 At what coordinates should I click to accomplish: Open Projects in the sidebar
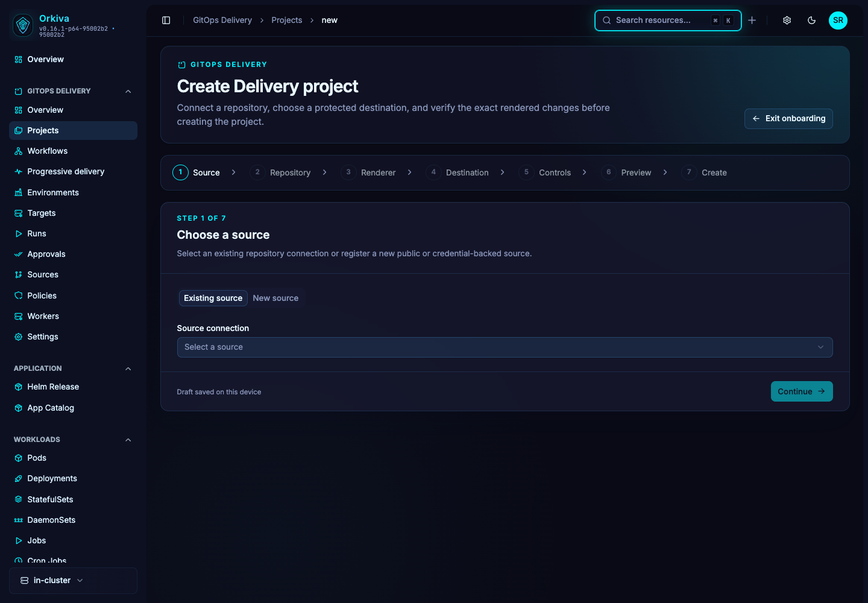tap(73, 131)
